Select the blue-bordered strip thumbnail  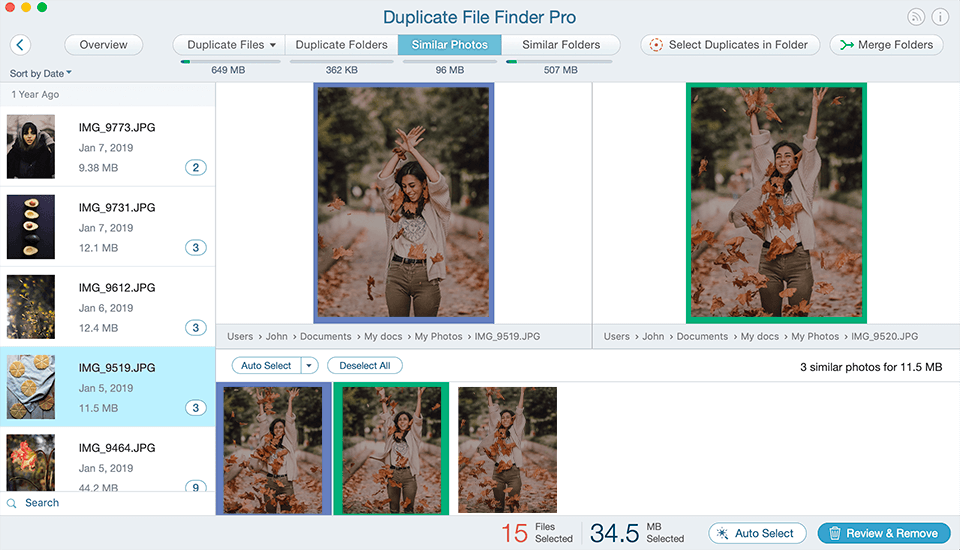click(x=273, y=449)
